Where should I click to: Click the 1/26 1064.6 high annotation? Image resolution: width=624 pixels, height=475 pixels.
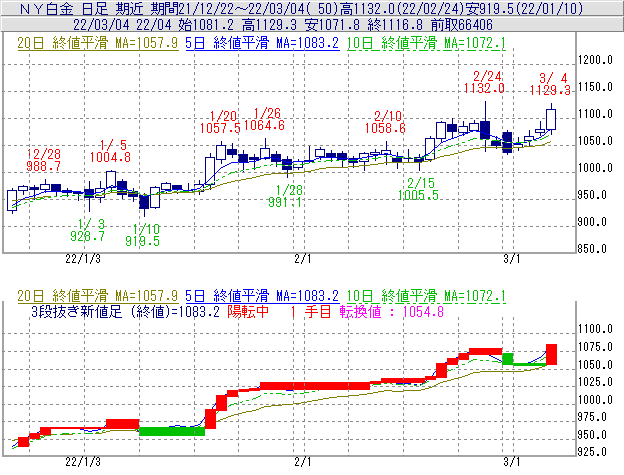point(264,119)
